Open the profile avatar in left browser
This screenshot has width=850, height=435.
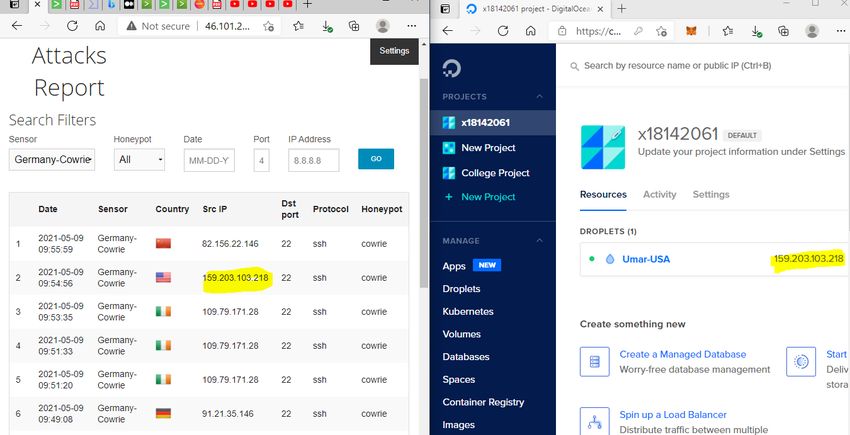(383, 26)
